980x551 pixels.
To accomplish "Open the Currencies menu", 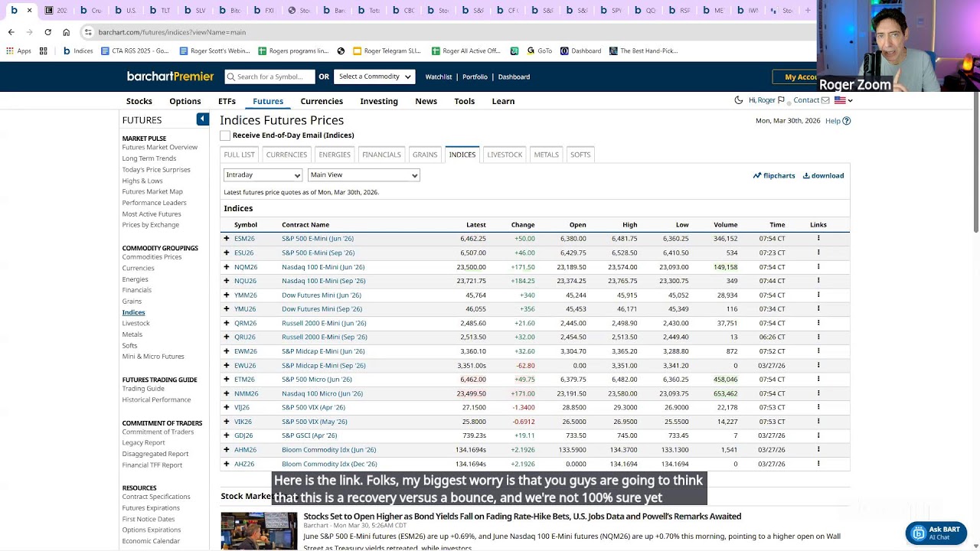I will (322, 101).
